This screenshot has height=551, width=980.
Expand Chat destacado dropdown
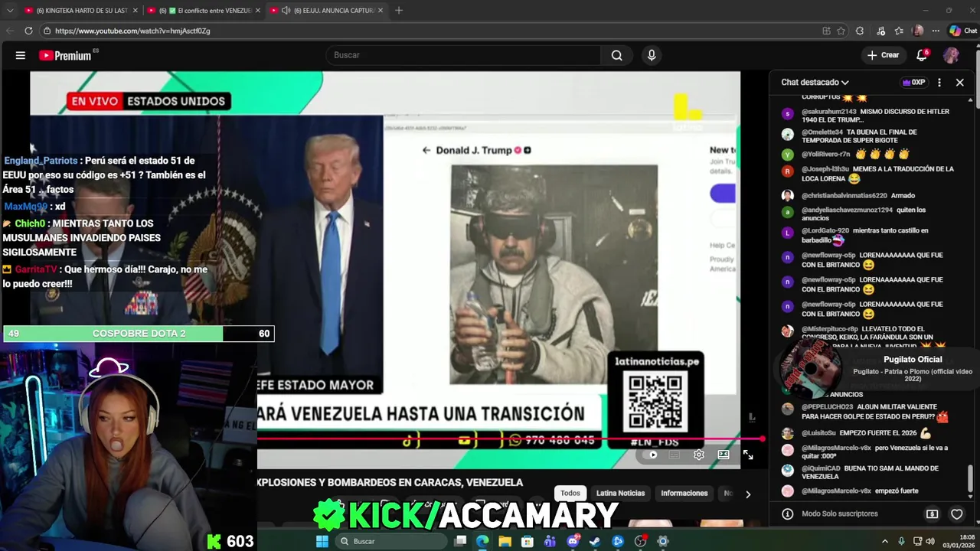(815, 82)
